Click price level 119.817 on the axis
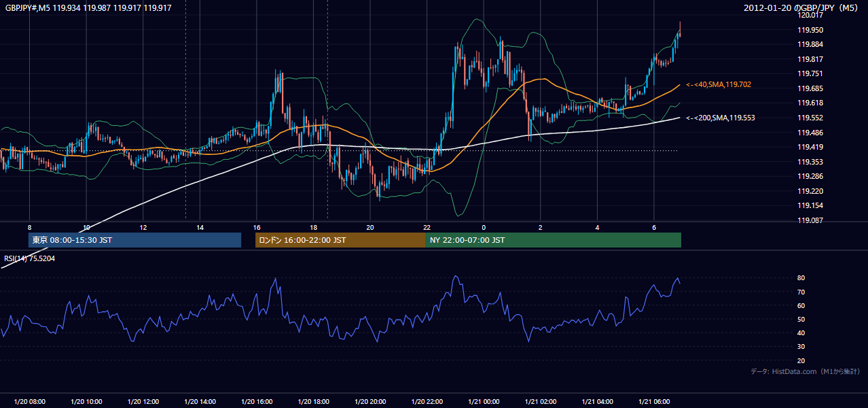Viewport: 868px width, 408px height. pos(810,59)
